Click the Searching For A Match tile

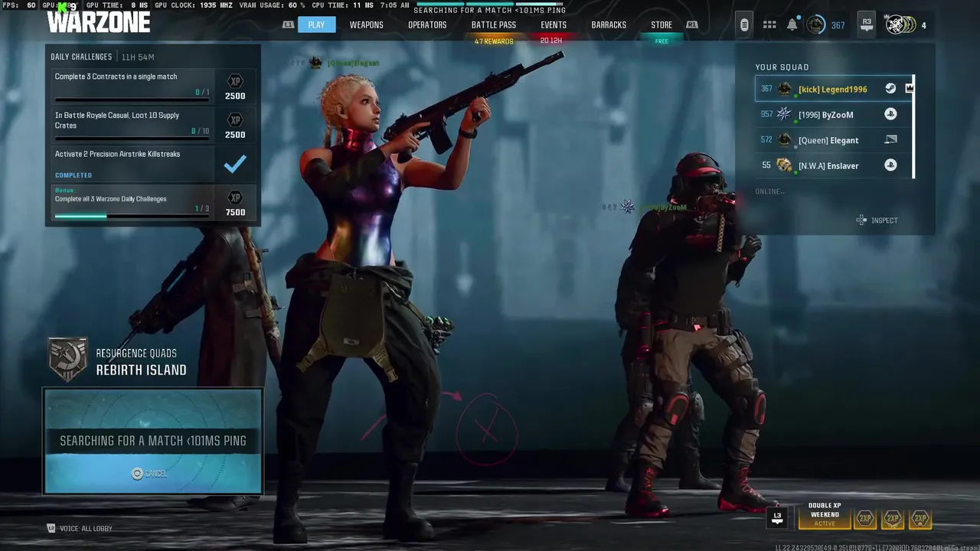pos(153,441)
